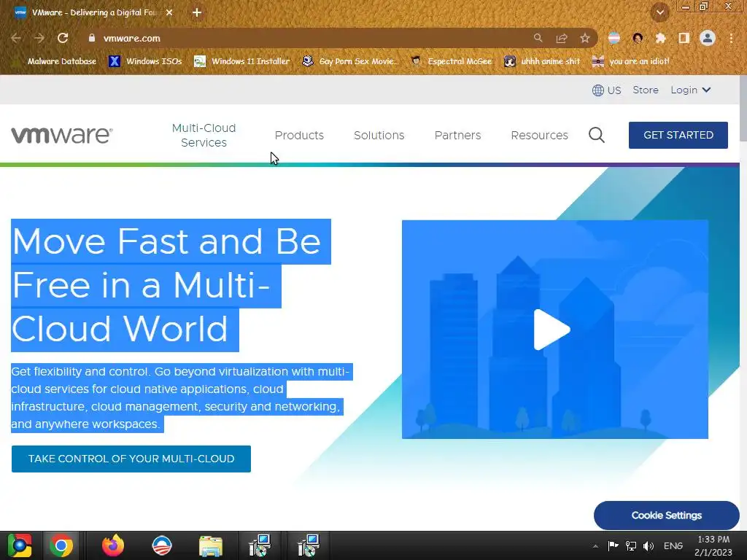Go forward in browser history
This screenshot has height=560, width=747.
39,38
